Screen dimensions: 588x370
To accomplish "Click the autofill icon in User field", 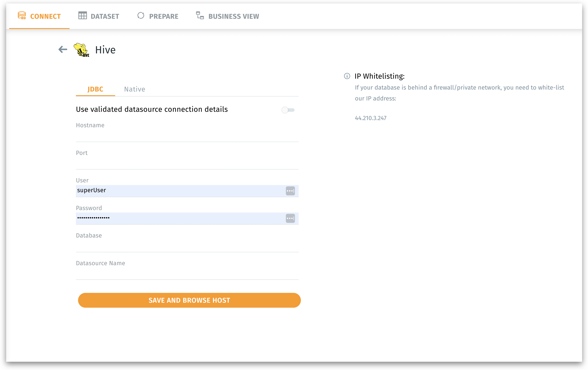I will 290,191.
